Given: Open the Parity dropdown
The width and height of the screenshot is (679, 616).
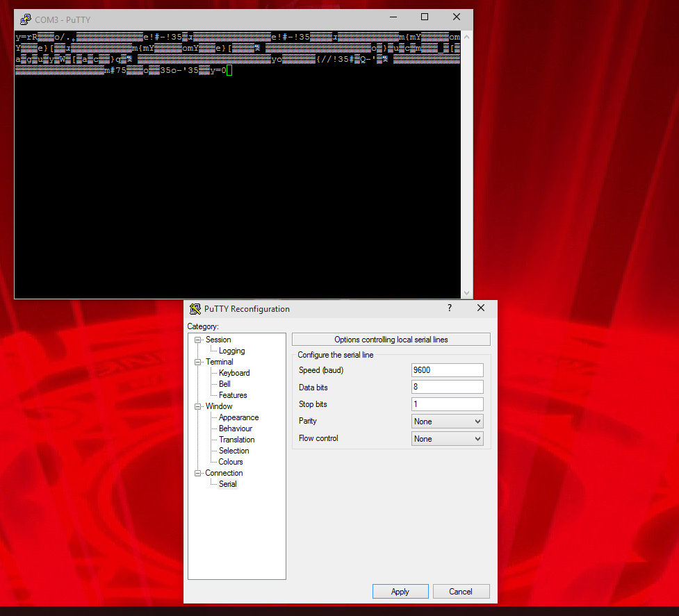Looking at the screenshot, I should 448,422.
